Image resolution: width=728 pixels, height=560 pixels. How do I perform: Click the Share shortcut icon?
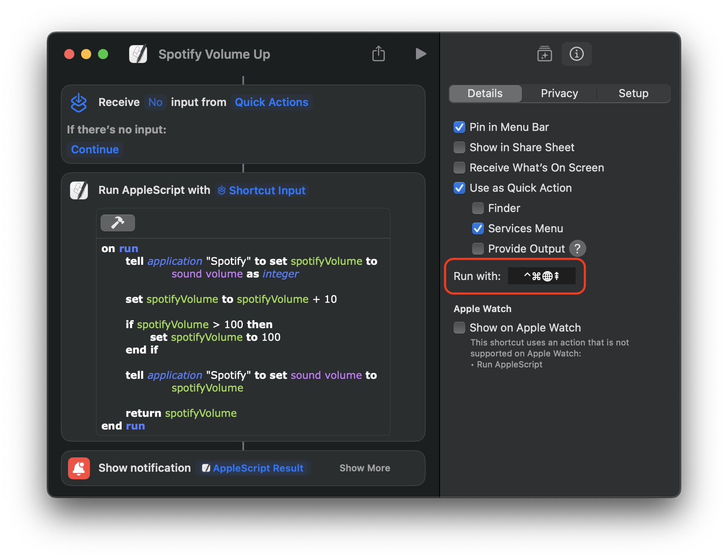click(378, 54)
